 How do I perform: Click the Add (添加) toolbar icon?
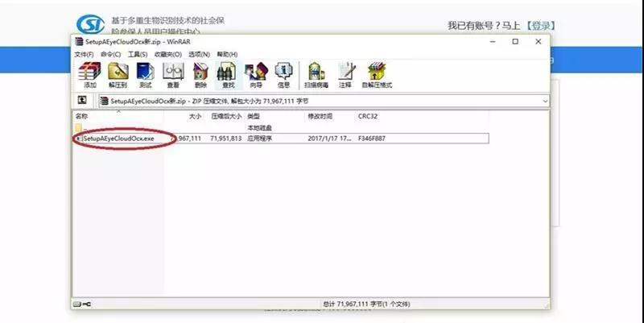[x=89, y=75]
